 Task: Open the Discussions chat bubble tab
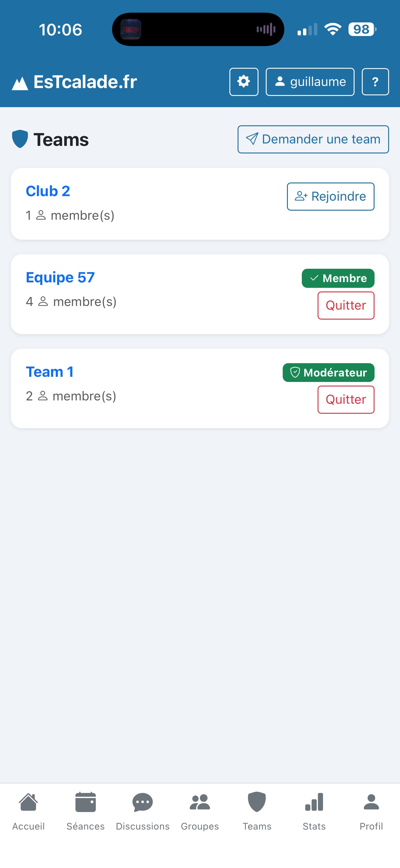click(x=143, y=811)
